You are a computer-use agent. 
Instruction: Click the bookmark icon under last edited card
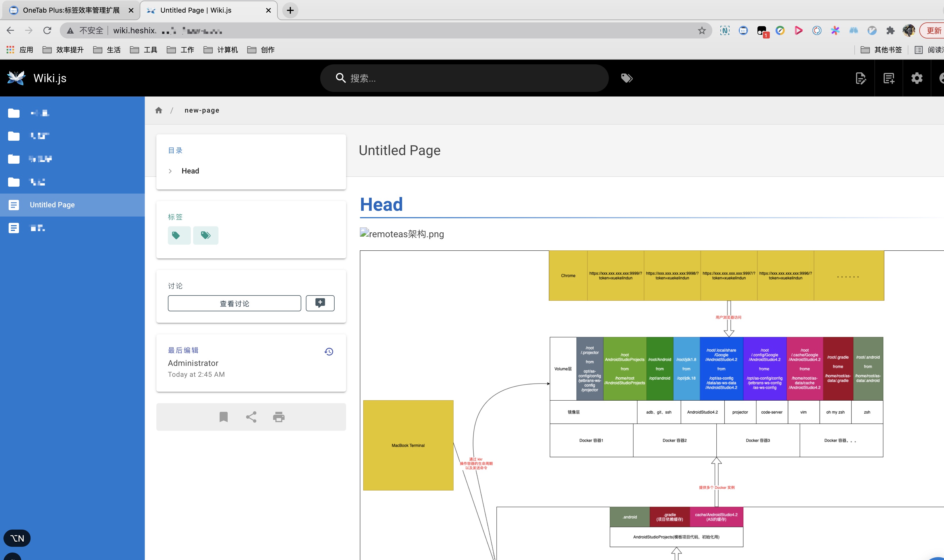point(224,417)
